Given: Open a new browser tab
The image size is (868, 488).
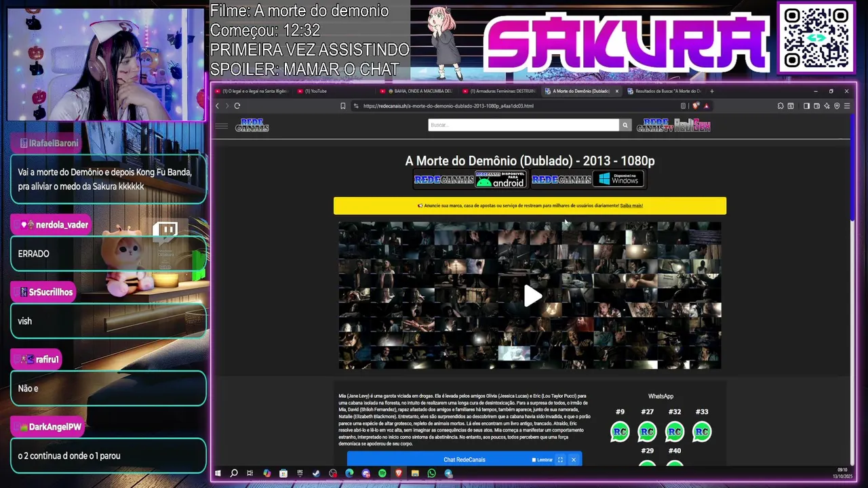Looking at the screenshot, I should (712, 91).
